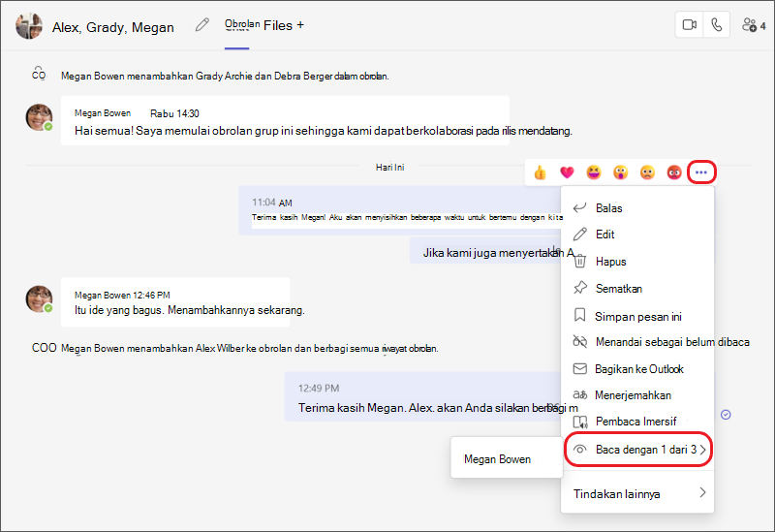Select Simpan pesan ini
The height and width of the screenshot is (532, 775).
coord(637,317)
